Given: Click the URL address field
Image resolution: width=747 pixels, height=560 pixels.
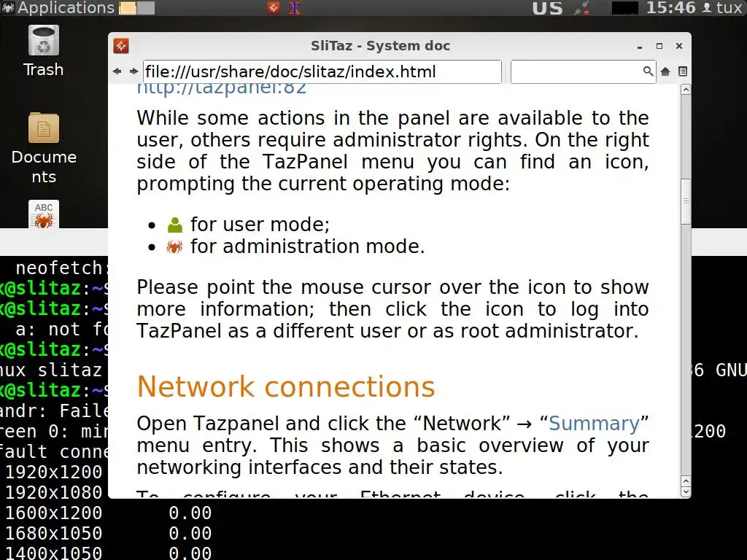Looking at the screenshot, I should (x=322, y=71).
